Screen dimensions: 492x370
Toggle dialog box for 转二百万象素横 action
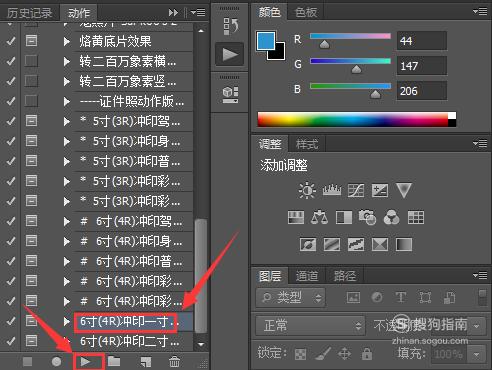(x=31, y=61)
